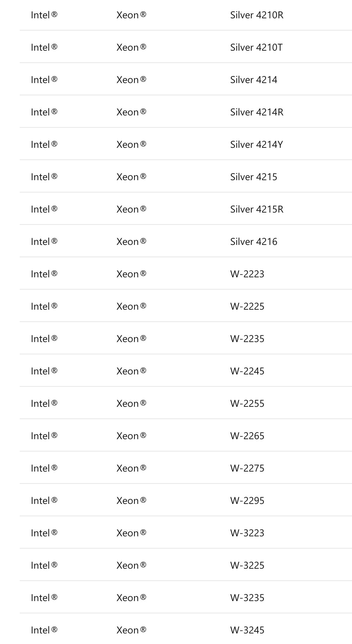Screen dimensions: 352x644
Task: Select the W-3245 model entry
Action: click(x=247, y=630)
